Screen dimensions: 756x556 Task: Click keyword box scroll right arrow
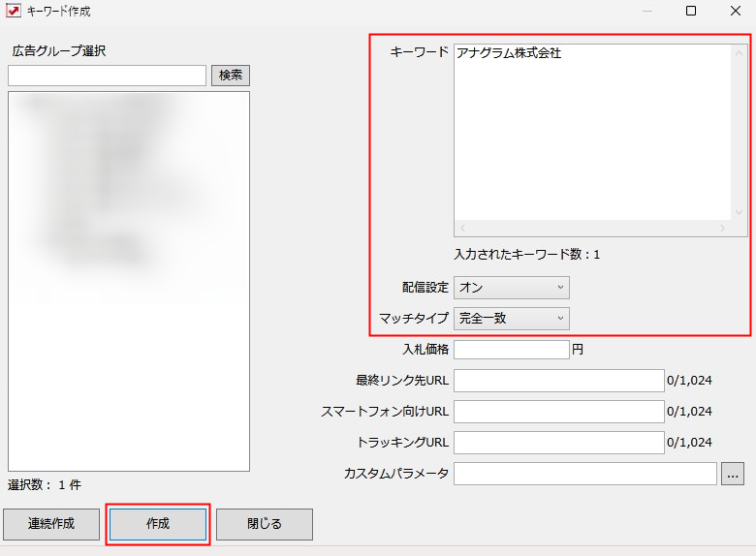(x=722, y=229)
